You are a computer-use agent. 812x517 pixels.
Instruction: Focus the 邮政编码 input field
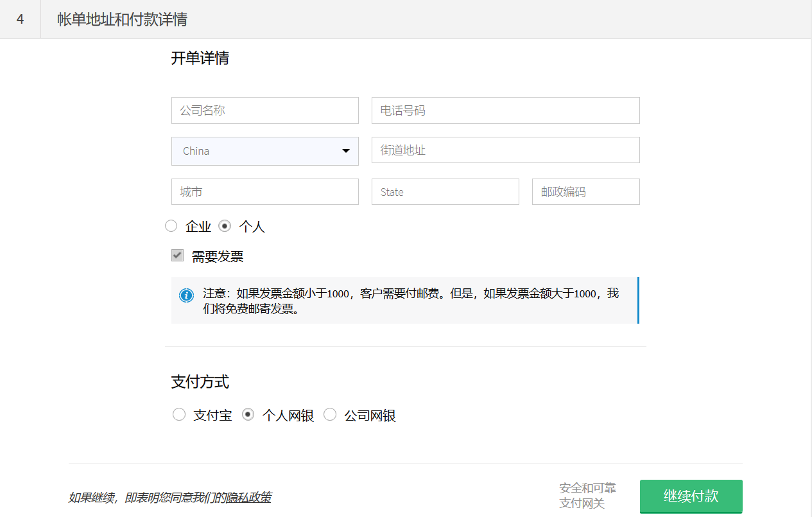[585, 192]
